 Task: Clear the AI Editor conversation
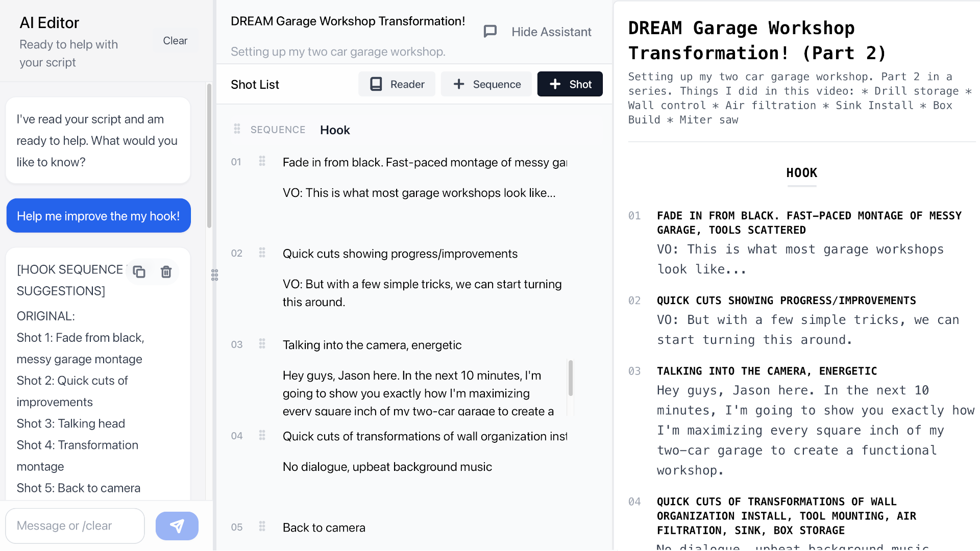(175, 40)
